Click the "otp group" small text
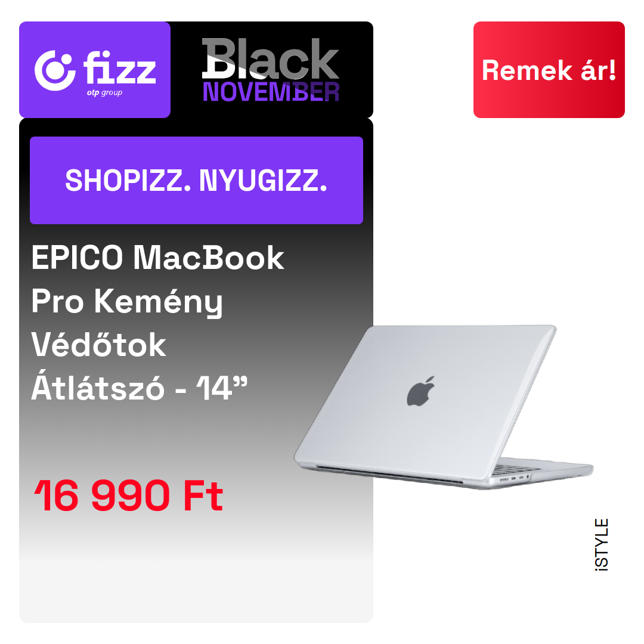 tap(104, 93)
